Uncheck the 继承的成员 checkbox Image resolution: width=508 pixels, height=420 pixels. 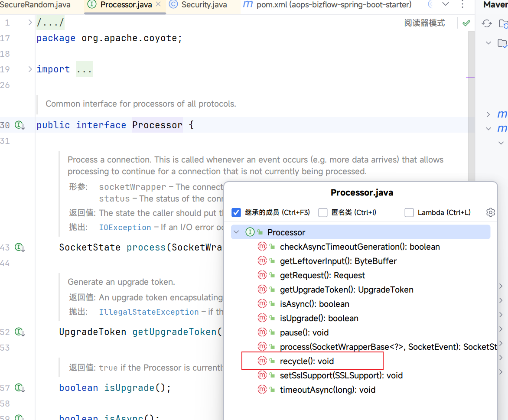tap(236, 212)
